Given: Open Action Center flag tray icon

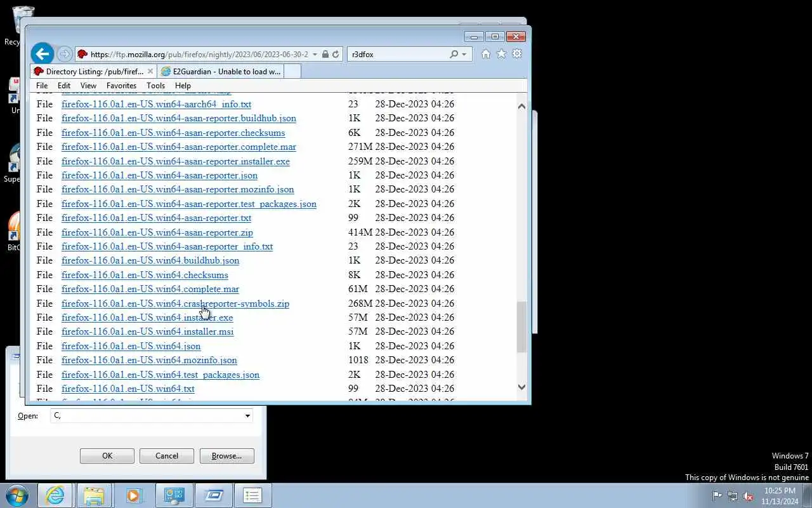Looking at the screenshot, I should pos(717,496).
